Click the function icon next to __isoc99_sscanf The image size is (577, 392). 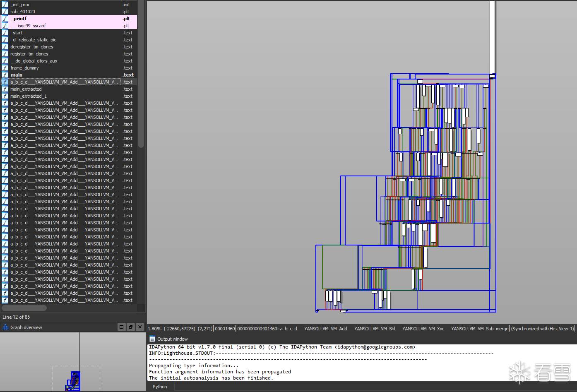click(x=5, y=26)
